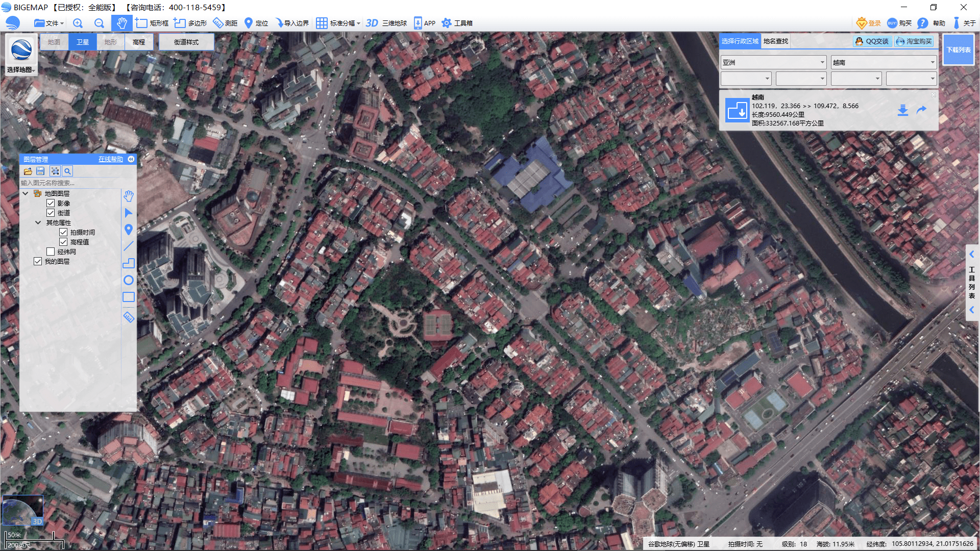The width and height of the screenshot is (980, 551).
Task: Click 导入边界 import boundary tool
Action: (x=292, y=23)
